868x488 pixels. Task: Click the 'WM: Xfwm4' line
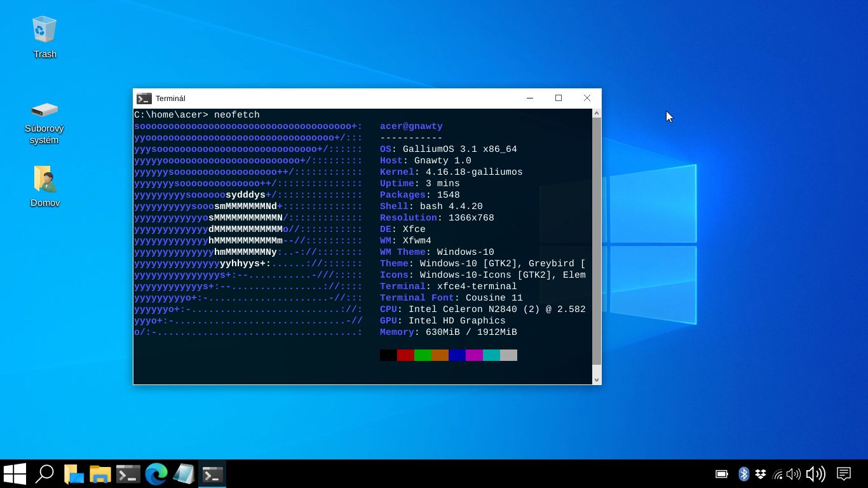(x=405, y=241)
